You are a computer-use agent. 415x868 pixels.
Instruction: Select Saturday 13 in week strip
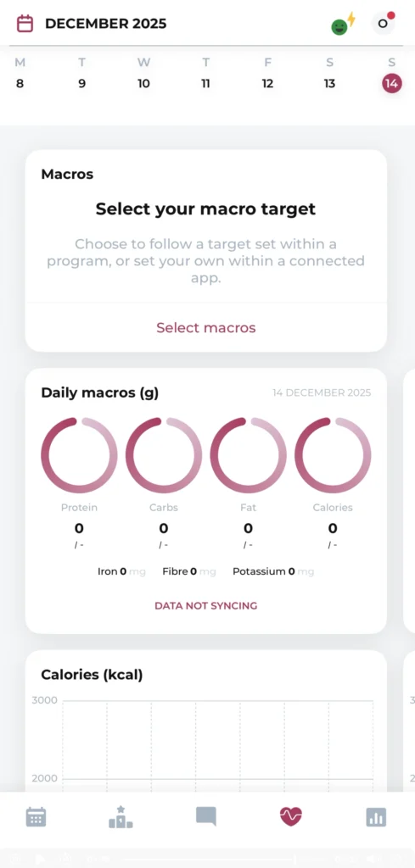pos(329,74)
